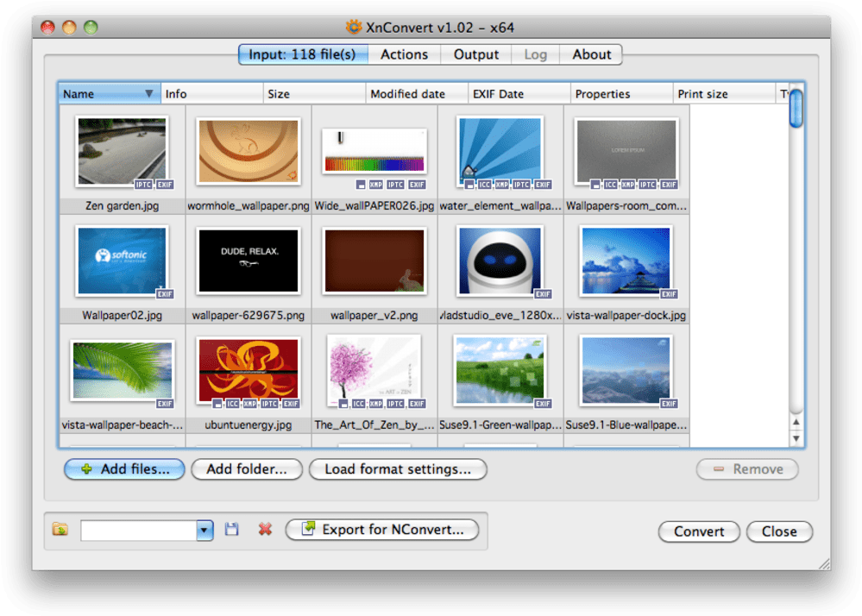This screenshot has height=616, width=862.
Task: Click the vertical scrollbar down arrow
Action: (796, 439)
